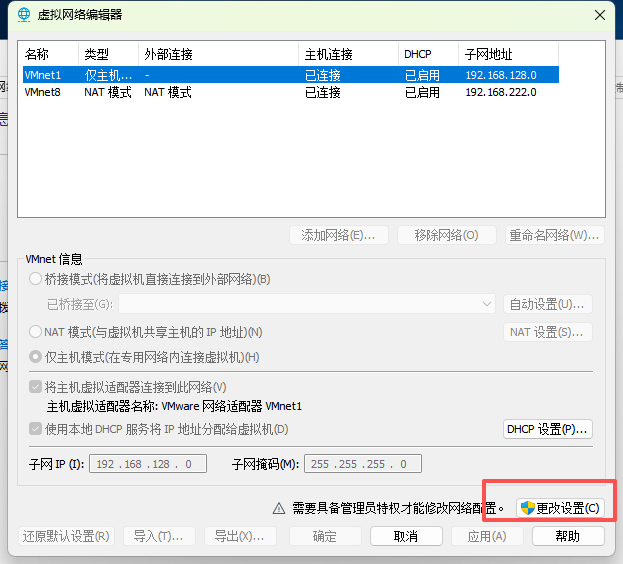This screenshot has height=564, width=623.
Task: Click 已连接 cell in VMnet1 row
Action: tap(323, 75)
